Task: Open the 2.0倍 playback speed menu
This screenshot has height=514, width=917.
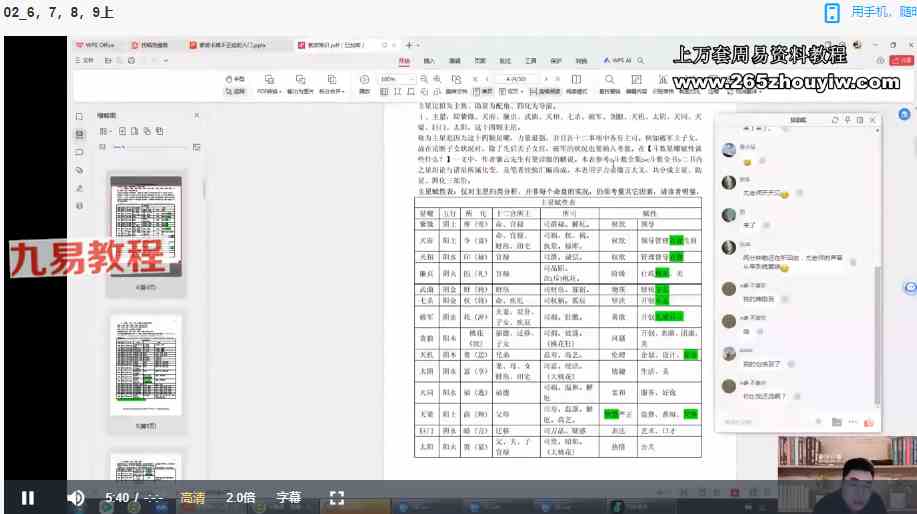Action: pos(240,497)
